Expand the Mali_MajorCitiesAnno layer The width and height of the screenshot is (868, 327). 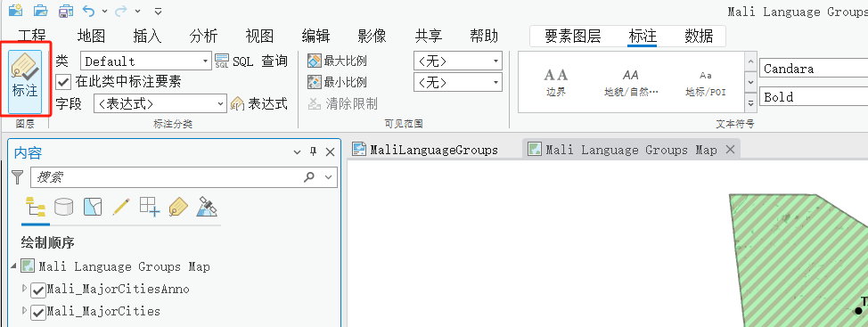(x=24, y=289)
